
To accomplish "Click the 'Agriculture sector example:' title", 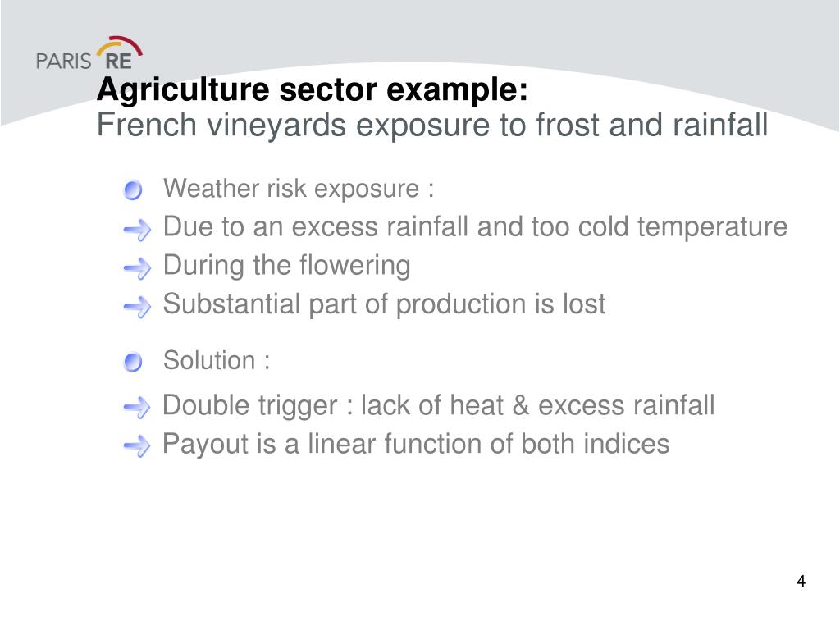I will 313,89.
